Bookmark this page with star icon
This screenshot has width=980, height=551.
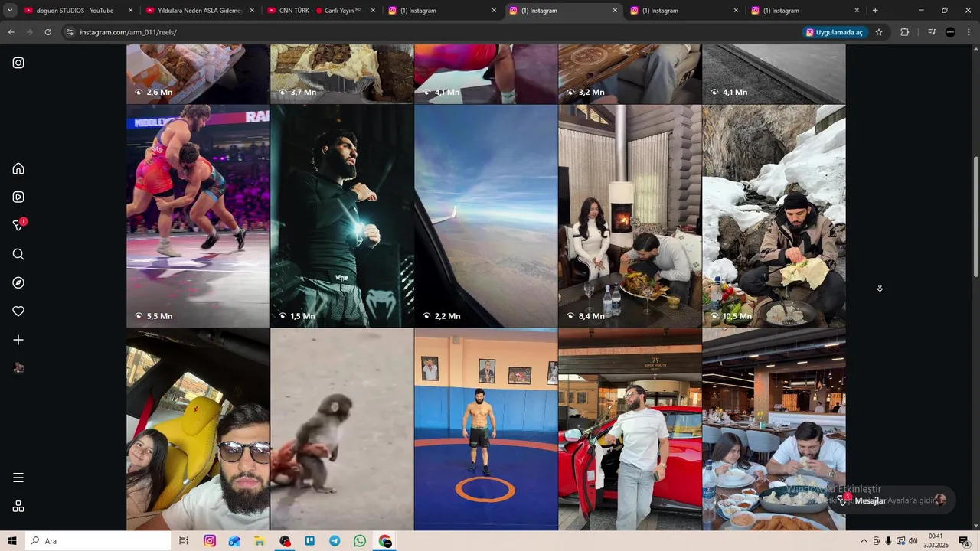point(879,32)
